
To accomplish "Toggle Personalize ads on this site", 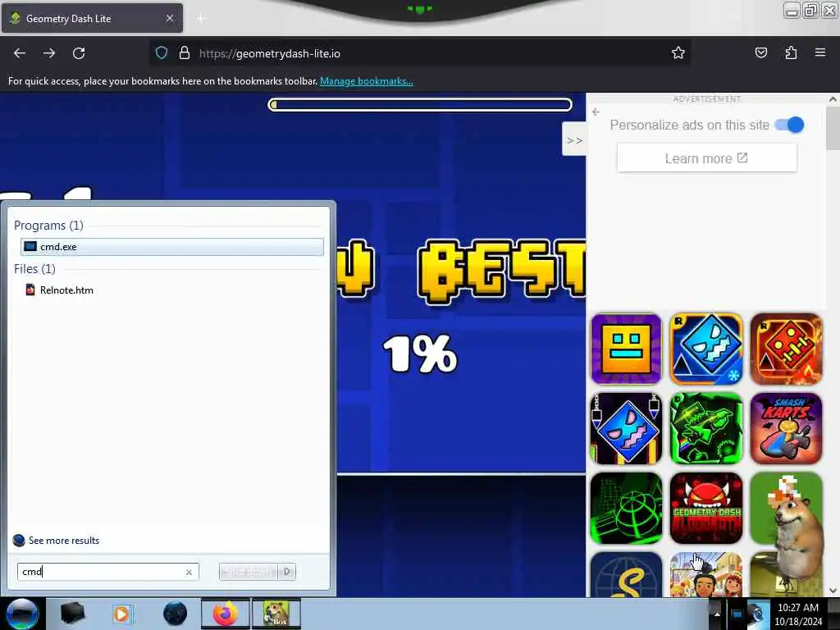I will pyautogui.click(x=790, y=125).
